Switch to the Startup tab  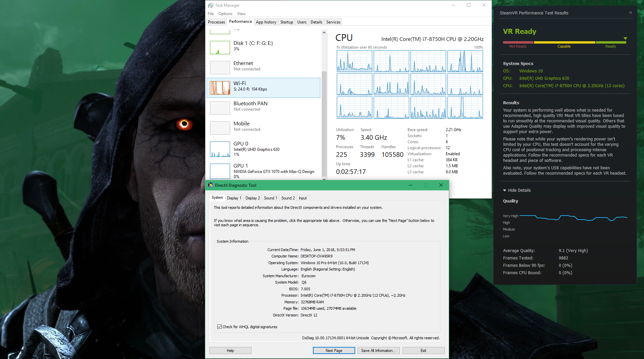(x=286, y=22)
